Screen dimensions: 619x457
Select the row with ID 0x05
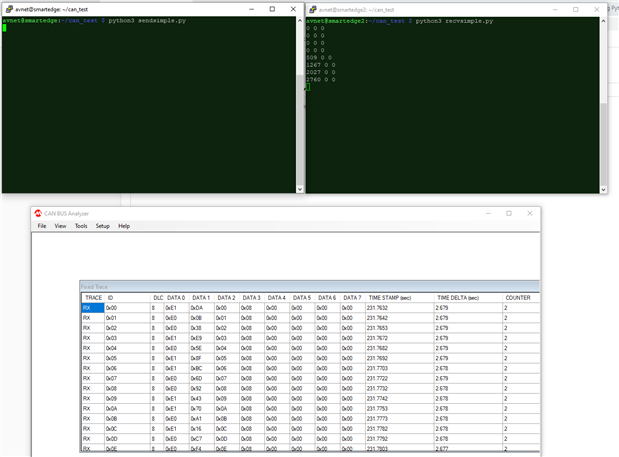pos(112,358)
